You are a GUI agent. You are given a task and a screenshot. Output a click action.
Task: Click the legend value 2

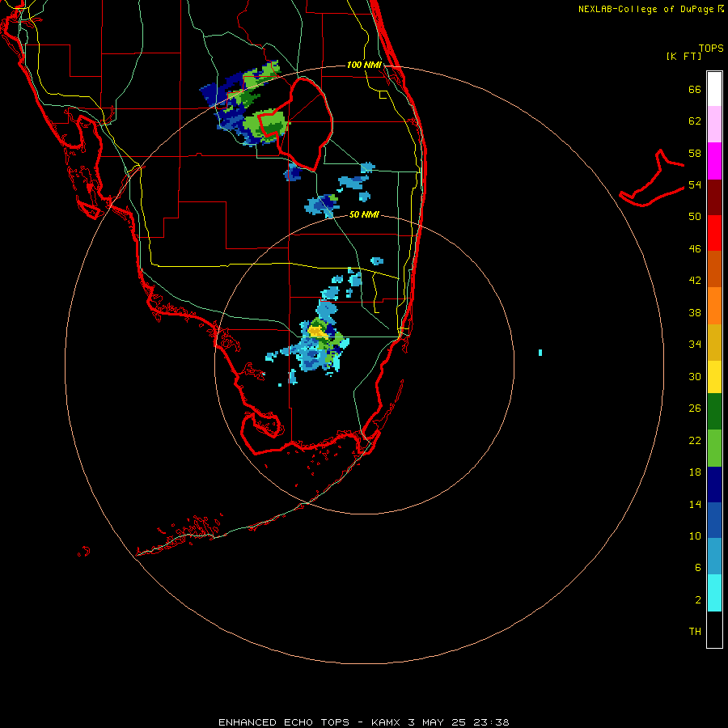698,600
